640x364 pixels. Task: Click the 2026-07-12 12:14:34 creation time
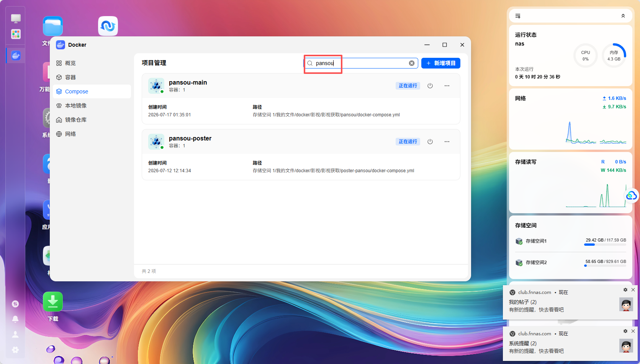click(x=169, y=171)
